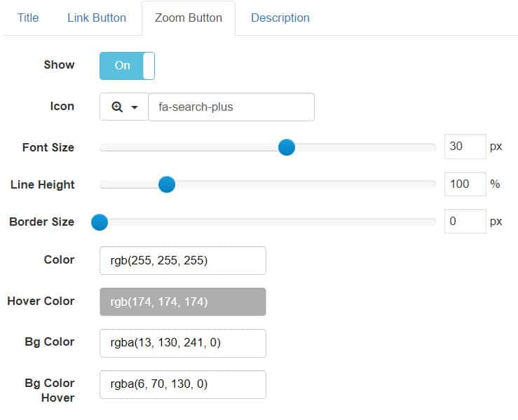Focus the Border Size value field showing 0
Screen dimensions: 518x420
465,221
